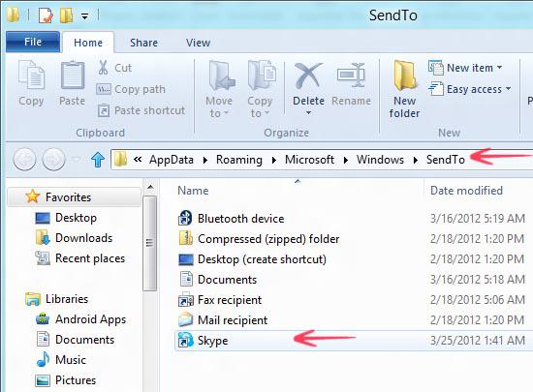Click the navigation pane scrollbar thumb
The image size is (533, 392).
tap(149, 243)
